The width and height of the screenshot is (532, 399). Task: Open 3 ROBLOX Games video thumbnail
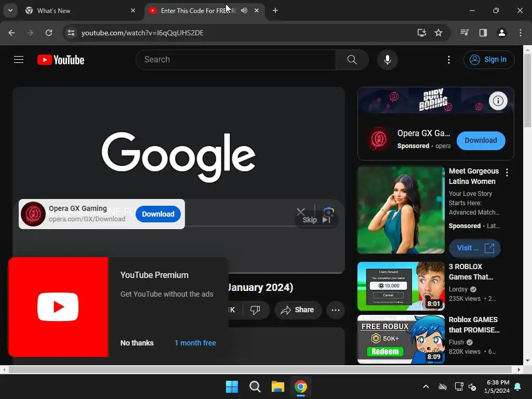coord(401,286)
